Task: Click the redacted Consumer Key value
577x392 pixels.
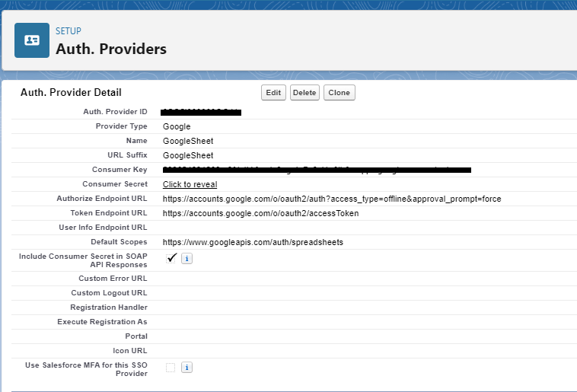Action: (x=317, y=170)
